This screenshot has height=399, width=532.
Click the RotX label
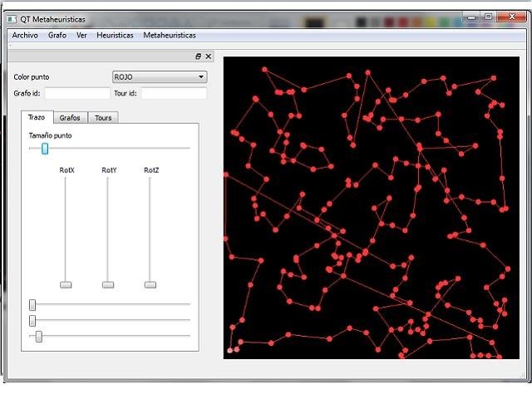pyautogui.click(x=66, y=170)
